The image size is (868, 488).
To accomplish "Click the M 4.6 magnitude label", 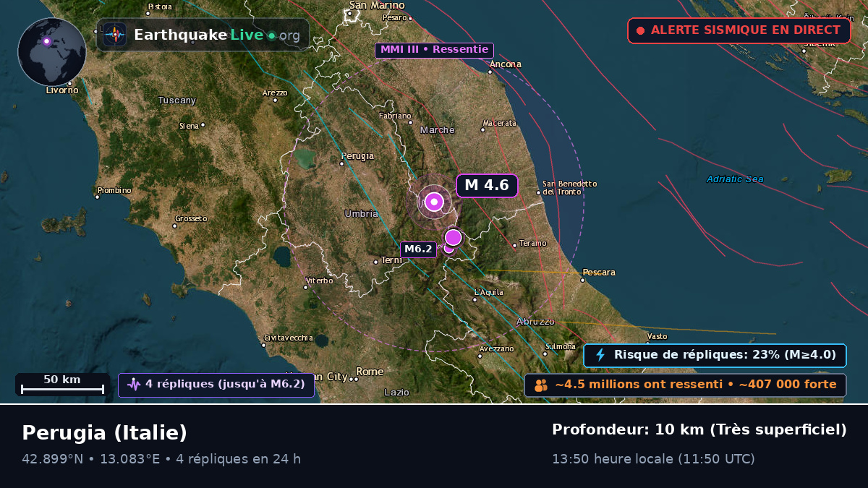I will coord(487,185).
